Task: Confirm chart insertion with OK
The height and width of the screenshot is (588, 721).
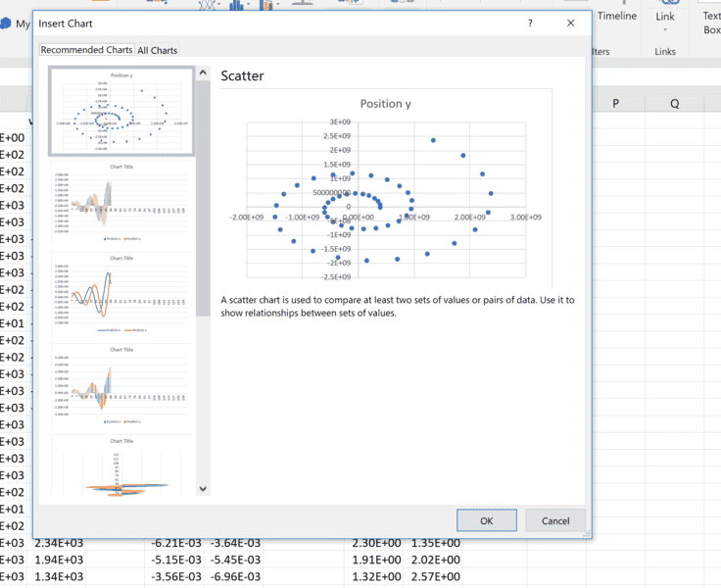Action: 486,520
